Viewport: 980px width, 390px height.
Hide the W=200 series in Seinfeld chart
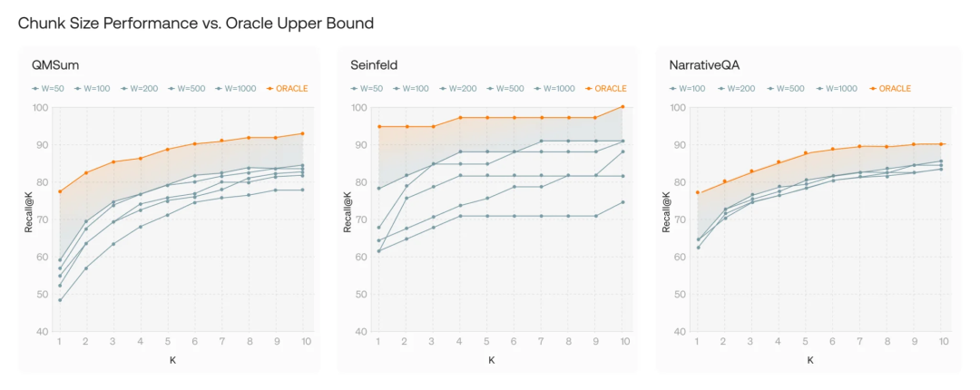pyautogui.click(x=461, y=89)
